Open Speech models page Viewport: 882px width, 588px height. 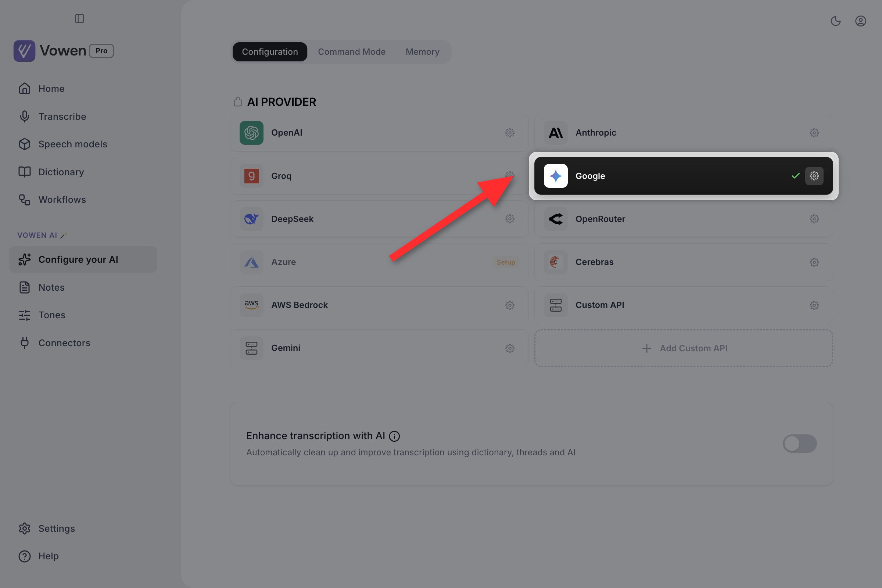[83, 144]
